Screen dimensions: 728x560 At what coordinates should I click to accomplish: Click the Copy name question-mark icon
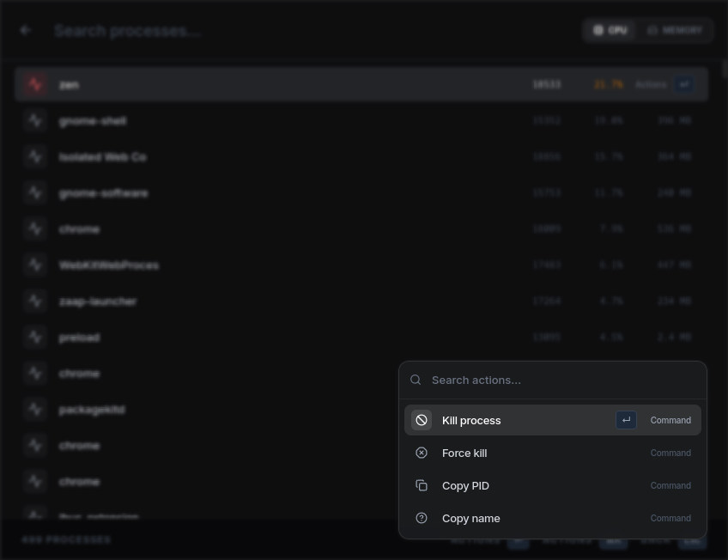(x=422, y=518)
